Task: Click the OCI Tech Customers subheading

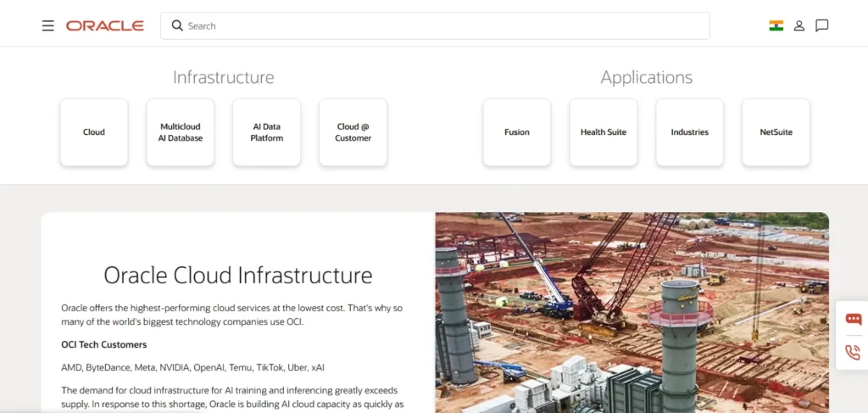Action: pos(104,344)
